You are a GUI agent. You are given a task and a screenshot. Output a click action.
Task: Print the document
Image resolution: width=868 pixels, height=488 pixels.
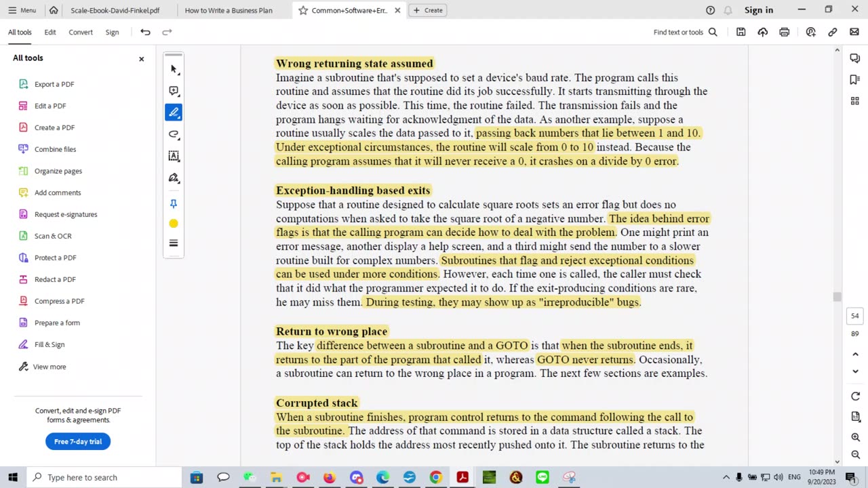785,32
